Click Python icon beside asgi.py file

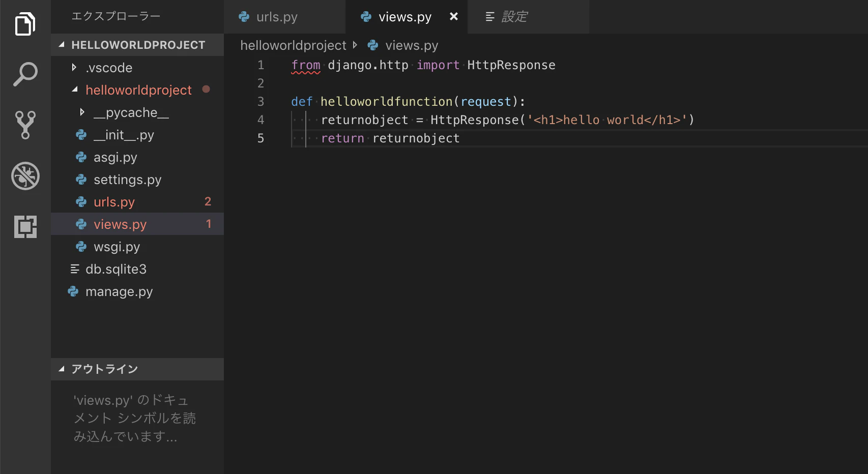[81, 157]
